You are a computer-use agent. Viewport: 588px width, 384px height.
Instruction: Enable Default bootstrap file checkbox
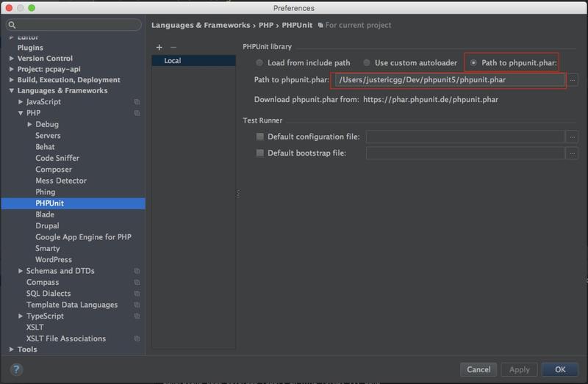[x=259, y=153]
